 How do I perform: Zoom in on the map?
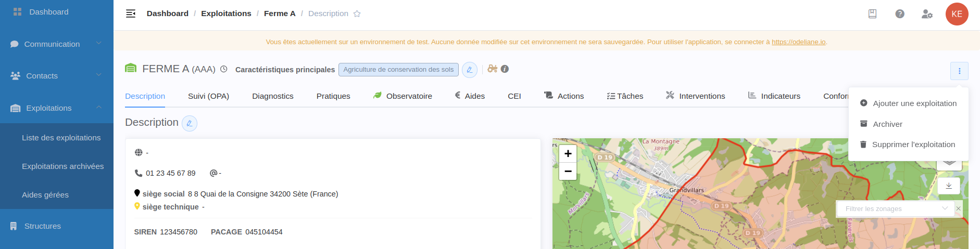point(568,153)
